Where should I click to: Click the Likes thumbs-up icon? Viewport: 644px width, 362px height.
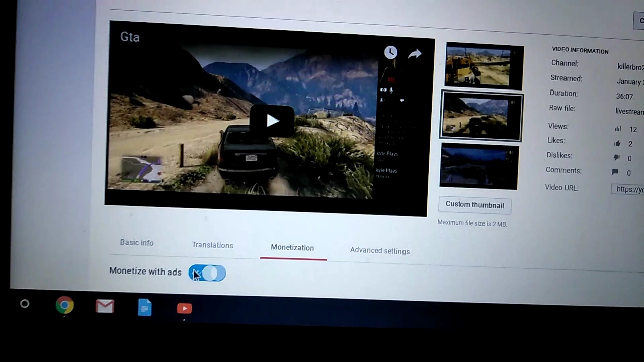(617, 144)
